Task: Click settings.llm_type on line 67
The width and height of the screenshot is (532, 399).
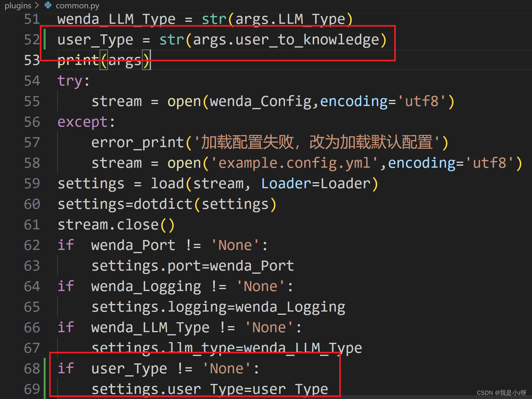Action: click(x=163, y=348)
